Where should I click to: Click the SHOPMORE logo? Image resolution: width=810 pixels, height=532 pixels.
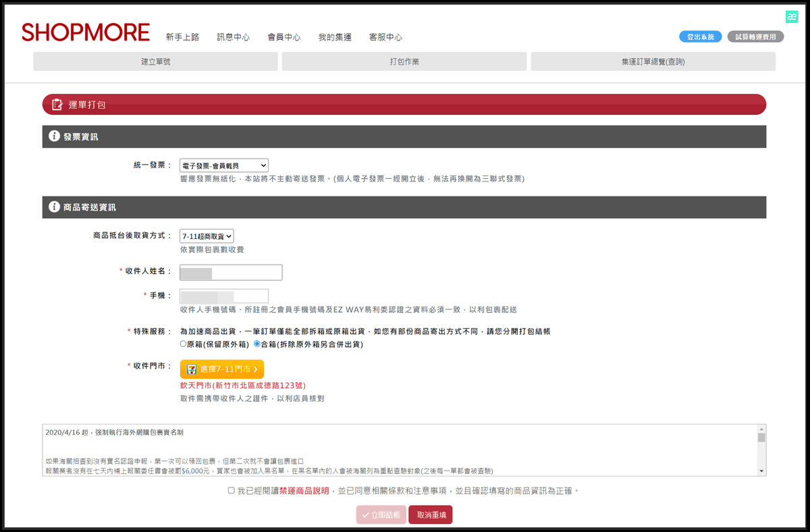point(85,32)
